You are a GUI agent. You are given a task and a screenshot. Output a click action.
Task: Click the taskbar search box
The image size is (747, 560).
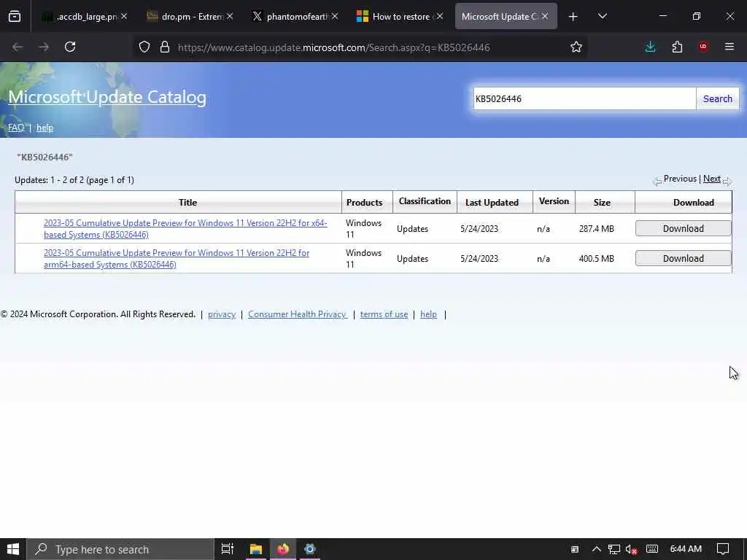120,549
